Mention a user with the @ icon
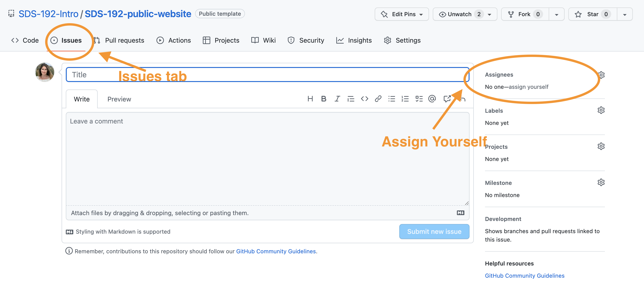644x284 pixels. (x=432, y=99)
